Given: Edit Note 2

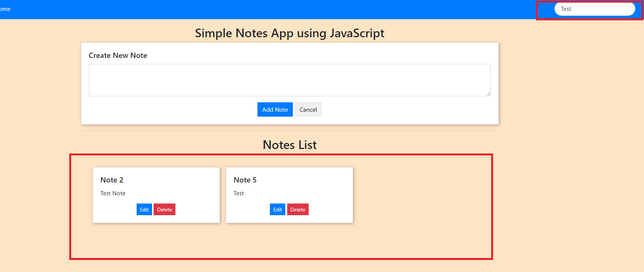Looking at the screenshot, I should tap(144, 210).
